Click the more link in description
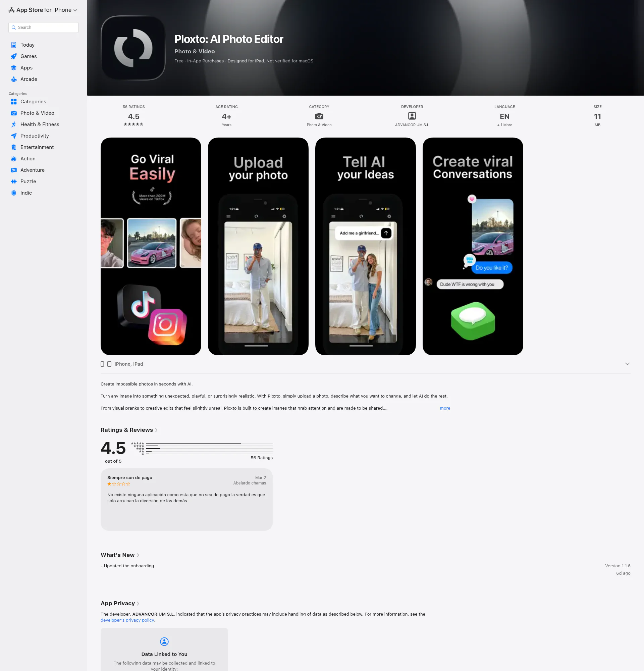Image resolution: width=644 pixels, height=671 pixels. click(x=445, y=408)
